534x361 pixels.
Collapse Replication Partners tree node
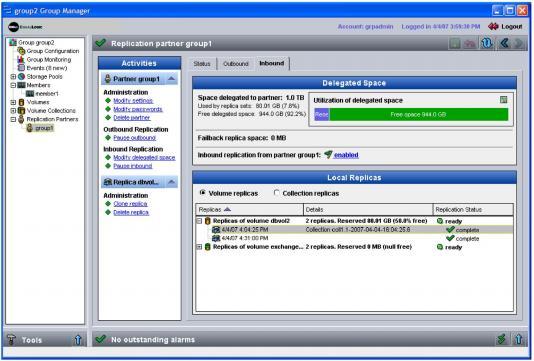click(13, 119)
